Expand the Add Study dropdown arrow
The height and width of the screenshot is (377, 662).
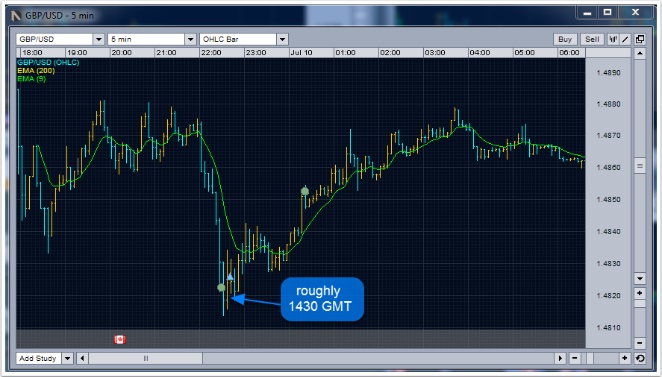click(68, 358)
